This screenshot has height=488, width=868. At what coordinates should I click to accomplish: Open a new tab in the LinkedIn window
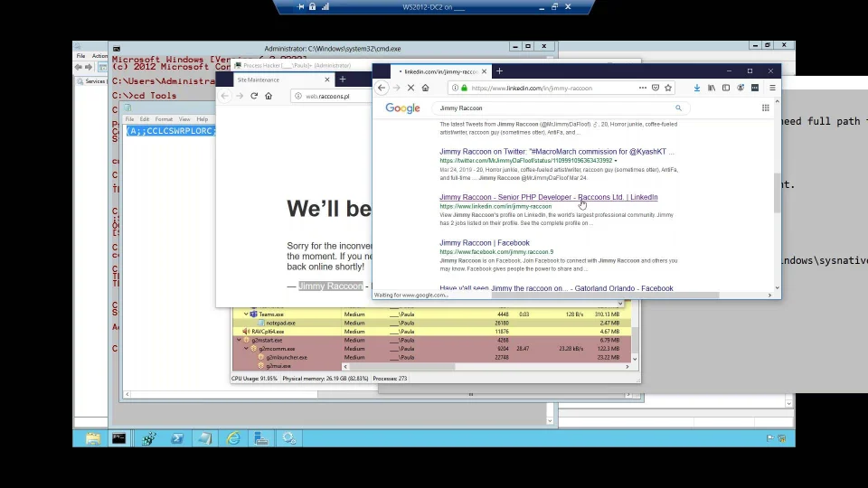499,71
